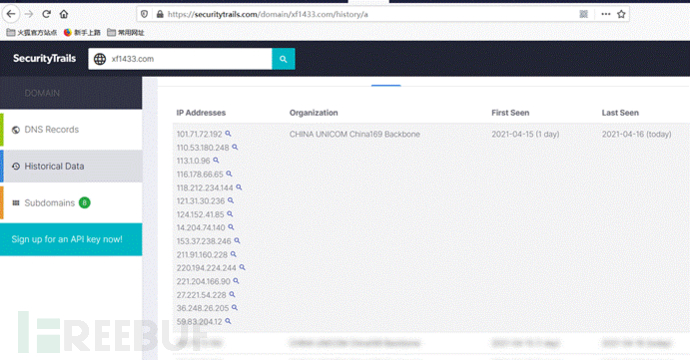690x360 pixels.
Task: Search IP 110.53.180.248 magnifier icon
Action: [235, 147]
